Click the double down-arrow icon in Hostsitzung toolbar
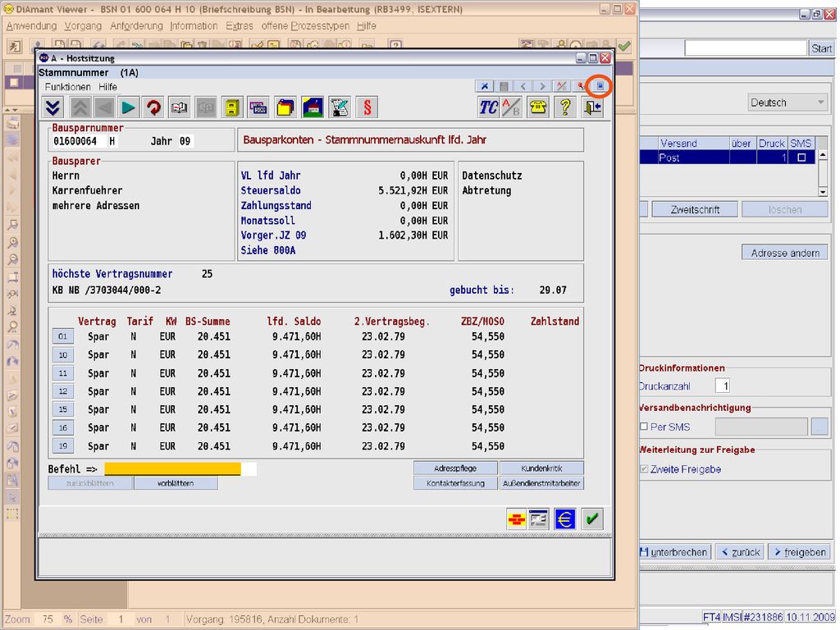The image size is (840, 630). tap(52, 107)
